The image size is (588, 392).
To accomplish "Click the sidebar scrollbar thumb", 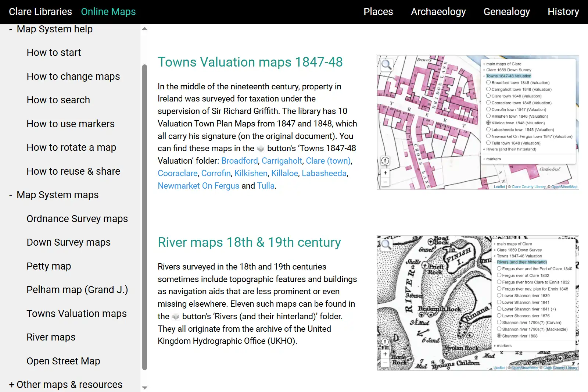I will pyautogui.click(x=144, y=217).
